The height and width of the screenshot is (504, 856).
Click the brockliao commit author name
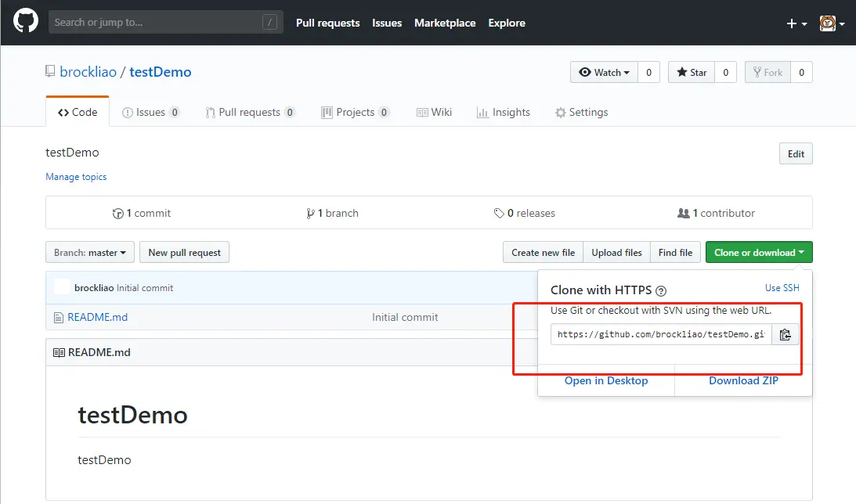point(94,287)
